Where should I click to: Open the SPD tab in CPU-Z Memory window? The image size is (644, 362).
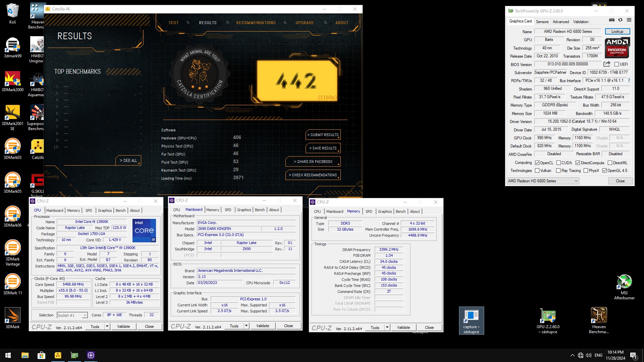369,212
